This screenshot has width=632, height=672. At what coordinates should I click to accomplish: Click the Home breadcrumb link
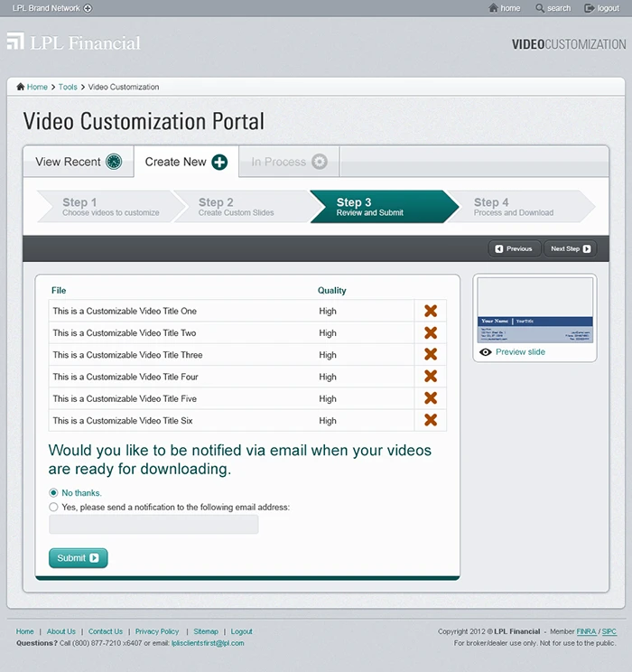coord(37,87)
